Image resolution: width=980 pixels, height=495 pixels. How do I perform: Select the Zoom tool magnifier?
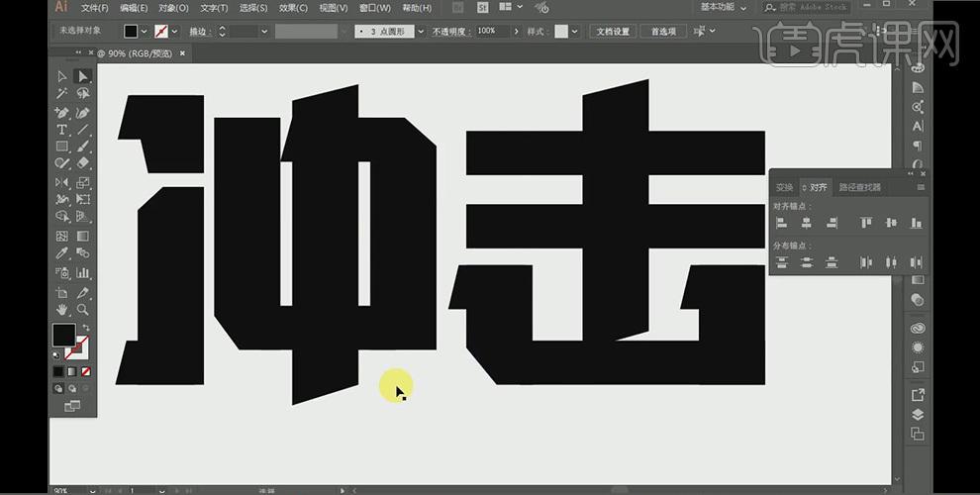(82, 309)
